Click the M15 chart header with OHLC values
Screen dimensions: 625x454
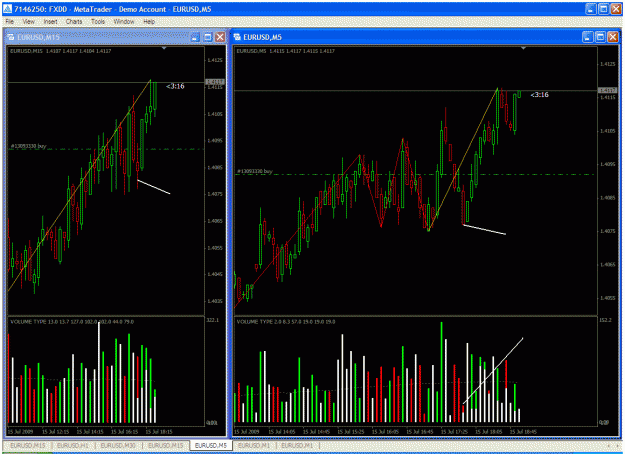61,51
